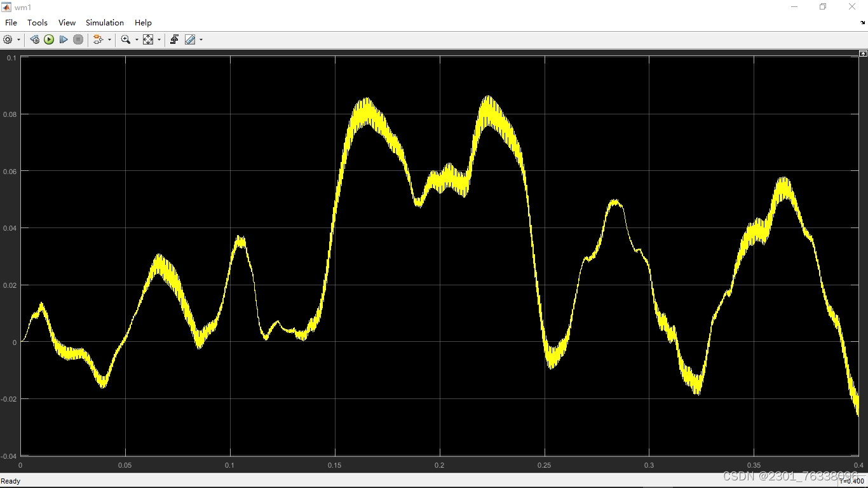The image size is (868, 488).
Task: Open the Triggers icon
Action: pos(174,39)
